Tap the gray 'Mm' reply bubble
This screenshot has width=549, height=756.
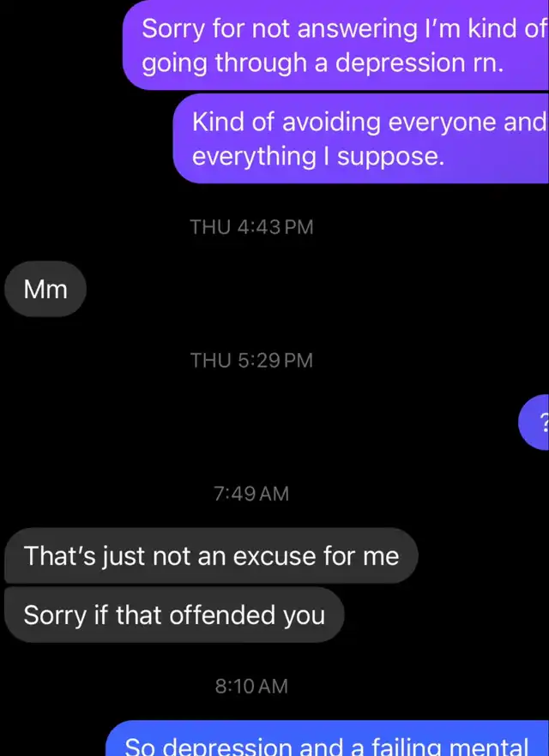click(45, 290)
